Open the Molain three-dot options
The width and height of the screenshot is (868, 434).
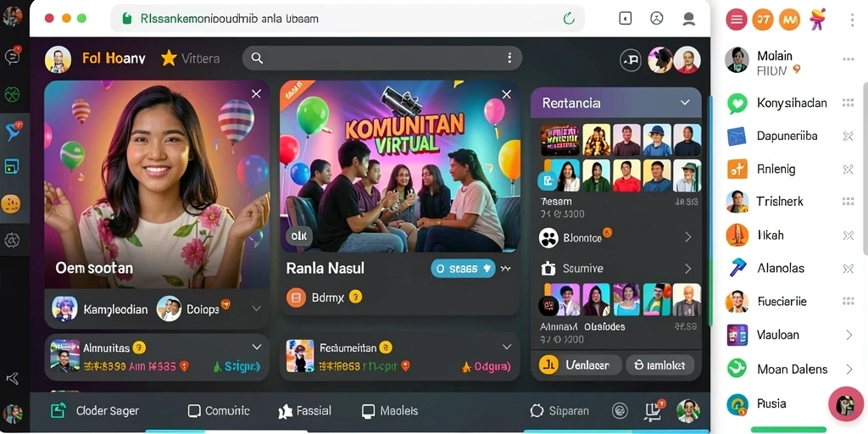pos(848,59)
